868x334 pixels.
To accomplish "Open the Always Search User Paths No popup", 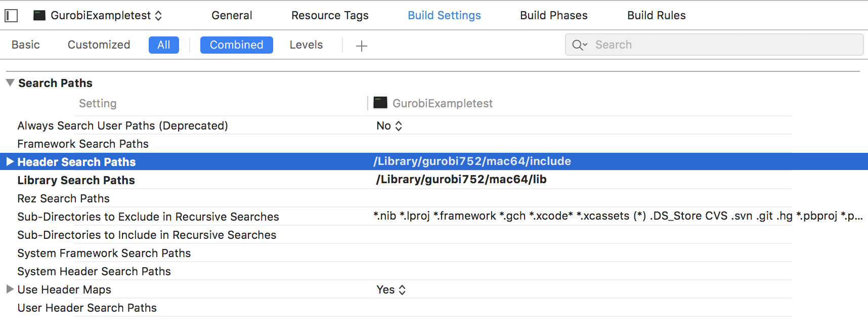I will [389, 126].
